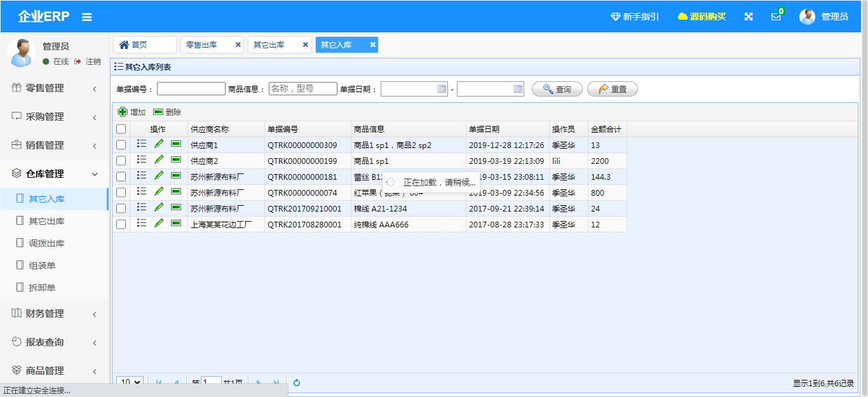
Task: Open 调拨出库 in the sidebar
Action: 46,243
